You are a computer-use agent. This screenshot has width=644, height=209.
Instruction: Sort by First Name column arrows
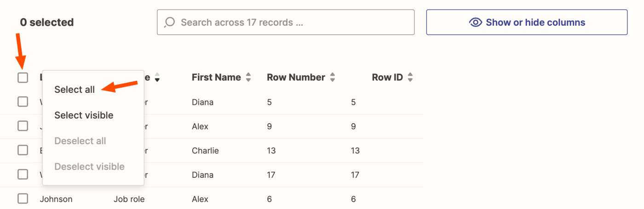[248, 77]
